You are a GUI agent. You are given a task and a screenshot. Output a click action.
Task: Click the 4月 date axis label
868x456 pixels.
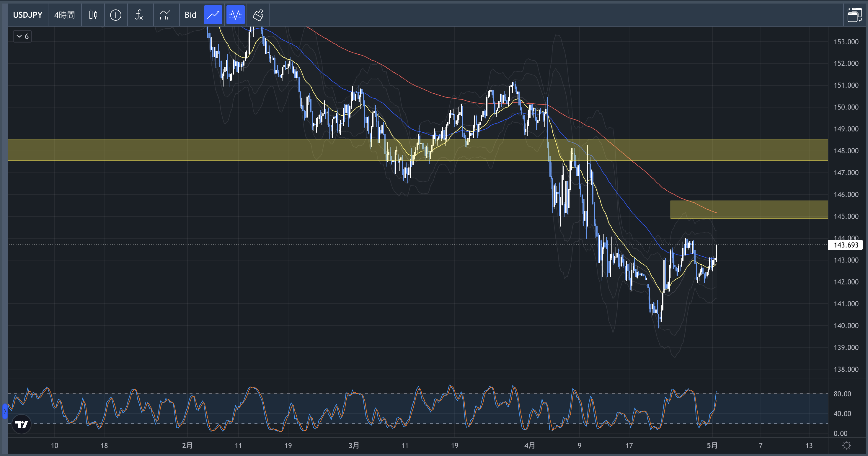pyautogui.click(x=529, y=446)
